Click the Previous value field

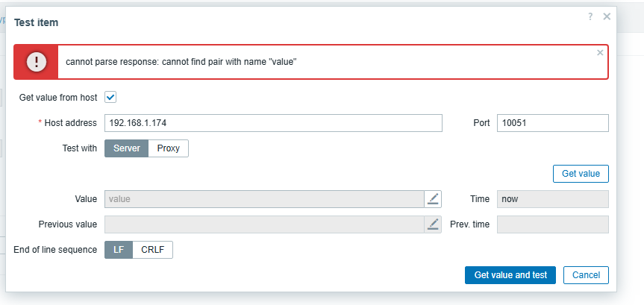pos(264,224)
